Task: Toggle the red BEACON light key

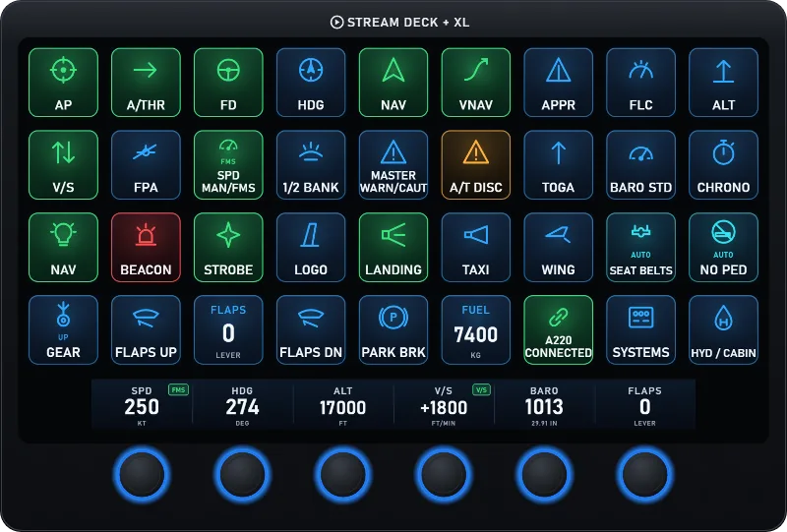Action: (146, 248)
